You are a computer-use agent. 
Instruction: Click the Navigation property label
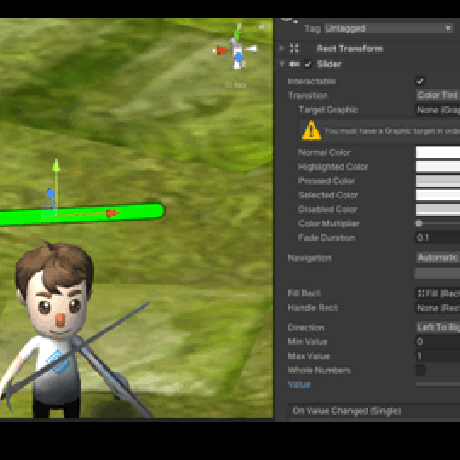(310, 258)
